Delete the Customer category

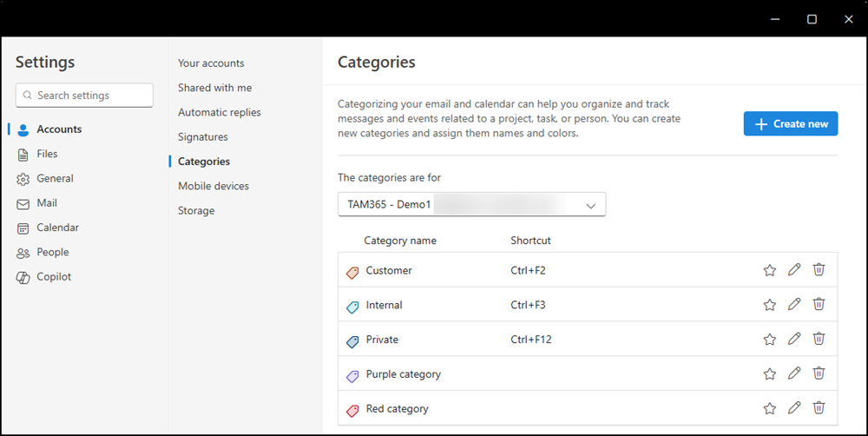pyautogui.click(x=819, y=269)
